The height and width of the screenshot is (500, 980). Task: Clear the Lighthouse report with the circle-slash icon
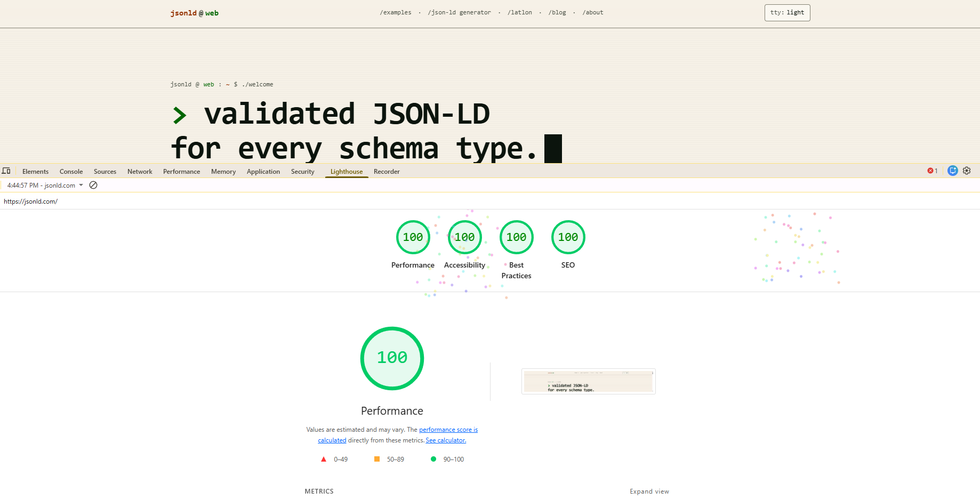(x=93, y=185)
